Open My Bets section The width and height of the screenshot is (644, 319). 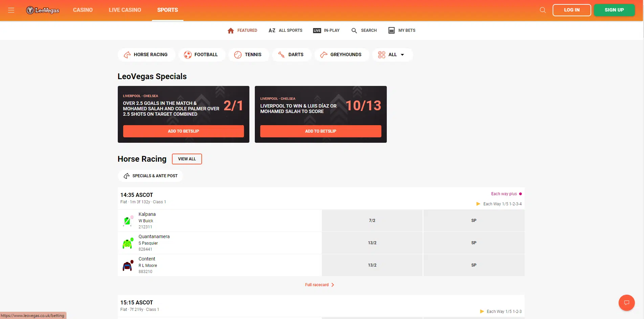coord(402,30)
